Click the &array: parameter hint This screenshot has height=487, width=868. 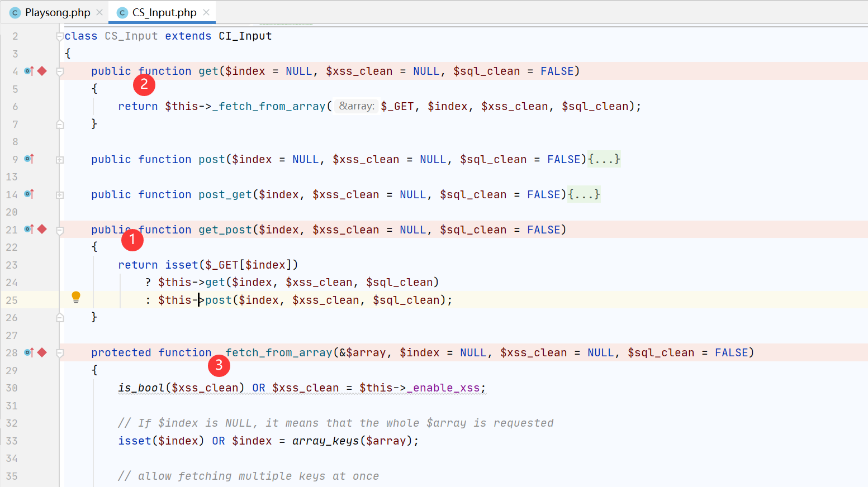click(x=357, y=106)
